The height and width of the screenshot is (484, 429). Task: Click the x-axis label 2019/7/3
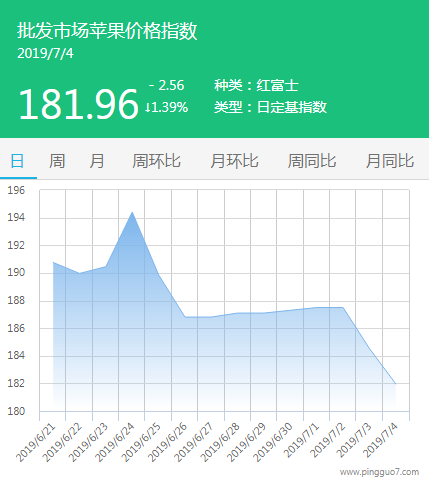[354, 440]
